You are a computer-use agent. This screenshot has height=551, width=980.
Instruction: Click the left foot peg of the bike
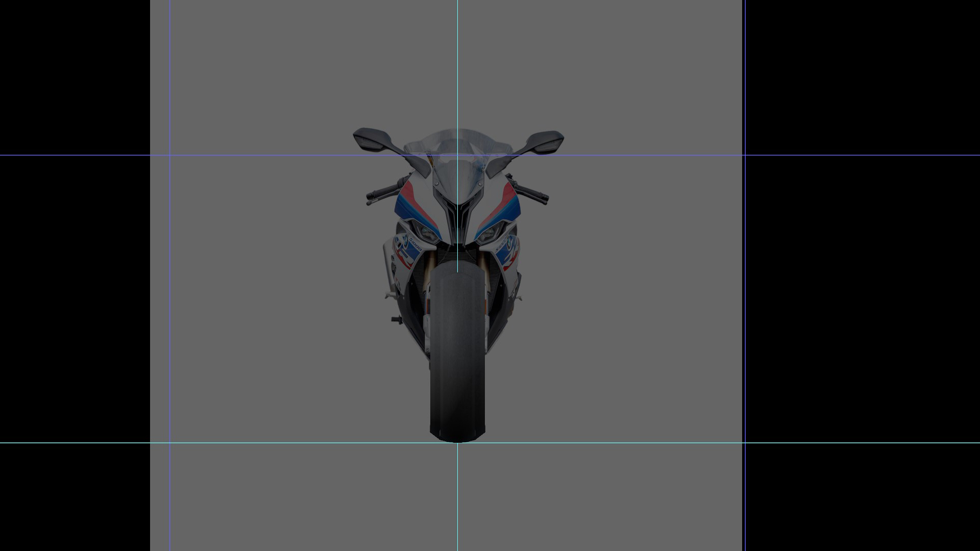click(x=395, y=320)
